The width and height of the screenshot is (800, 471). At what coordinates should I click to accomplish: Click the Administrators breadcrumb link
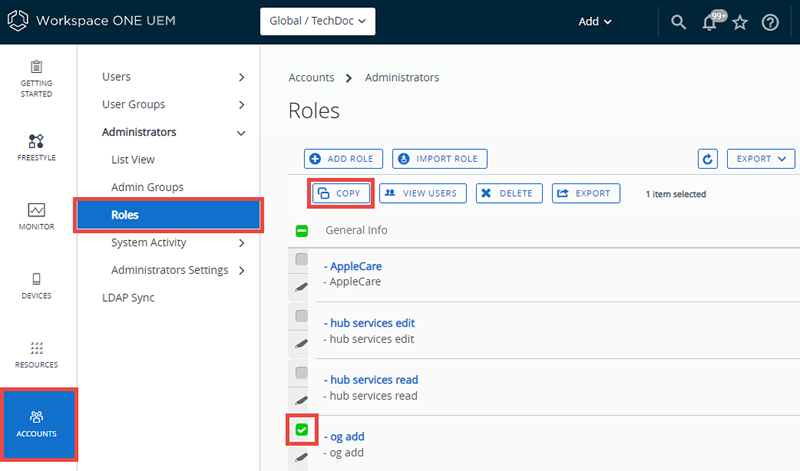[402, 78]
